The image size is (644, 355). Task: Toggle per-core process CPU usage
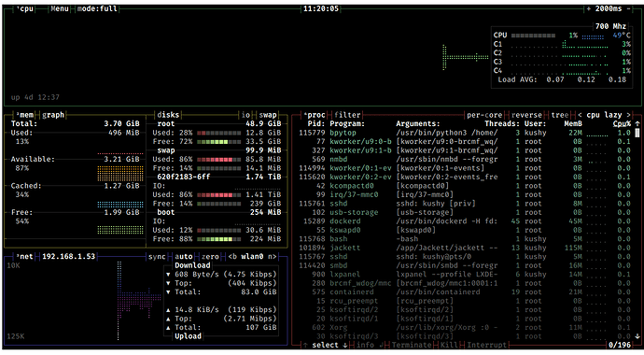(x=484, y=115)
